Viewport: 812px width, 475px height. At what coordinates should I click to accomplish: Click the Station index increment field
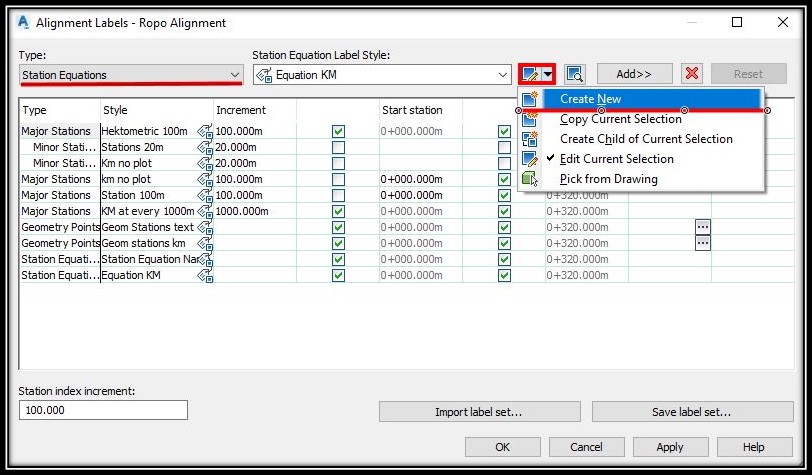103,410
